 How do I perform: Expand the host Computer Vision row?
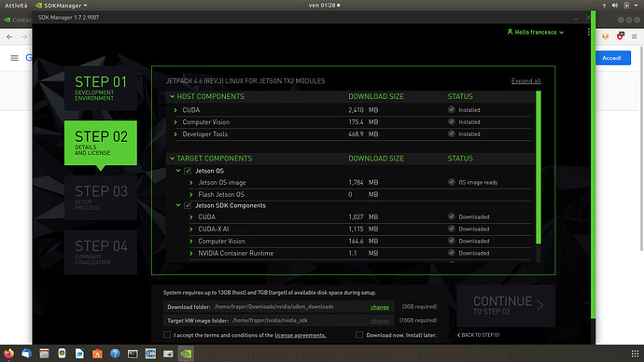(x=175, y=122)
